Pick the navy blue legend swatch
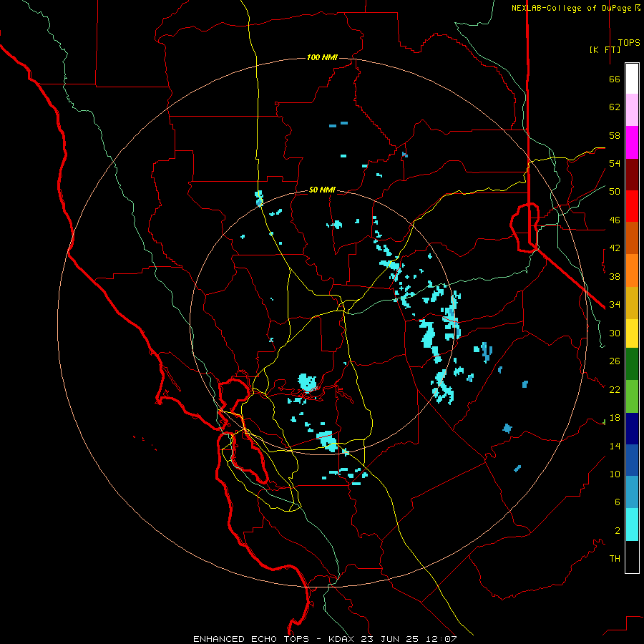The height and width of the screenshot is (644, 644). click(x=632, y=429)
